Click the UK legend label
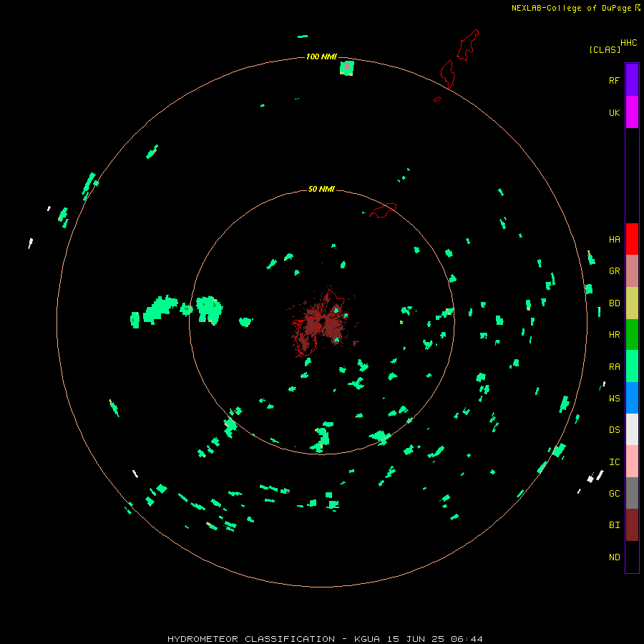 click(x=614, y=113)
